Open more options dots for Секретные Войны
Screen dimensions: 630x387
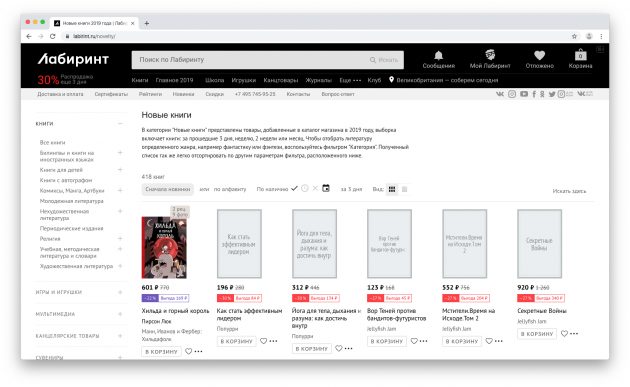(574, 334)
